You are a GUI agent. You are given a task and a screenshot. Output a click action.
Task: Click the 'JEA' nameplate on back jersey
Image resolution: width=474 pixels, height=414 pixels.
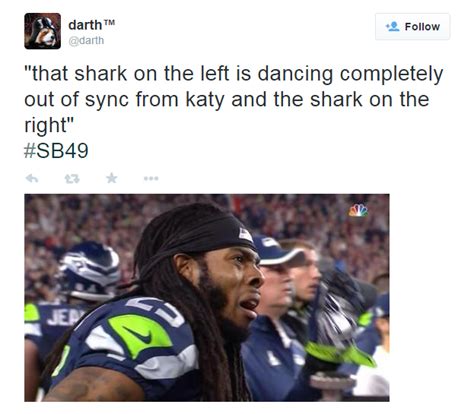click(x=62, y=318)
